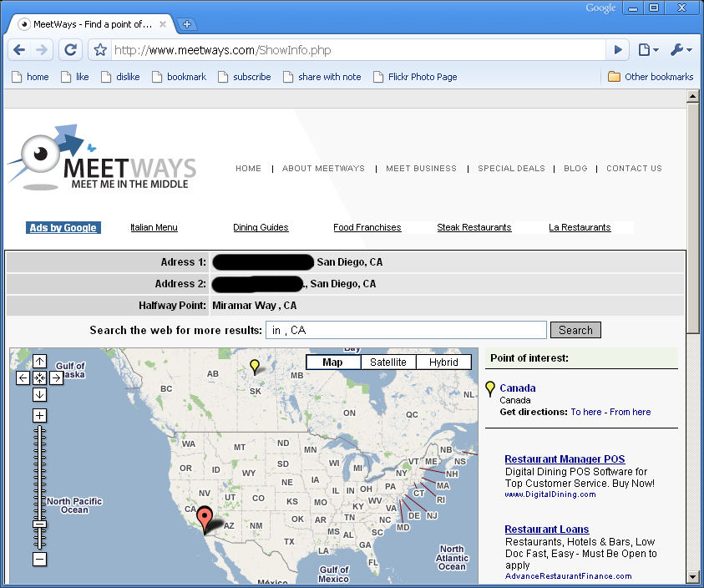This screenshot has height=588, width=704.
Task: Pan the map right with the arrow
Action: click(56, 378)
